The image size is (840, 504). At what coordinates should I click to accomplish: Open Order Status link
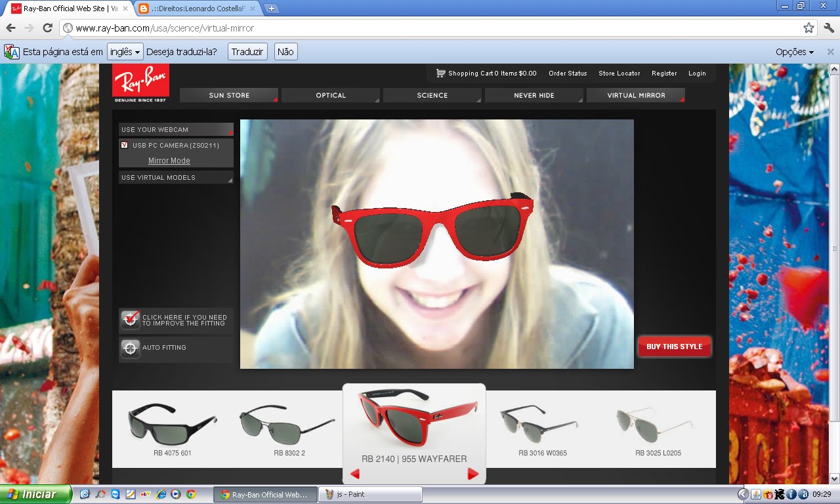[x=568, y=73]
